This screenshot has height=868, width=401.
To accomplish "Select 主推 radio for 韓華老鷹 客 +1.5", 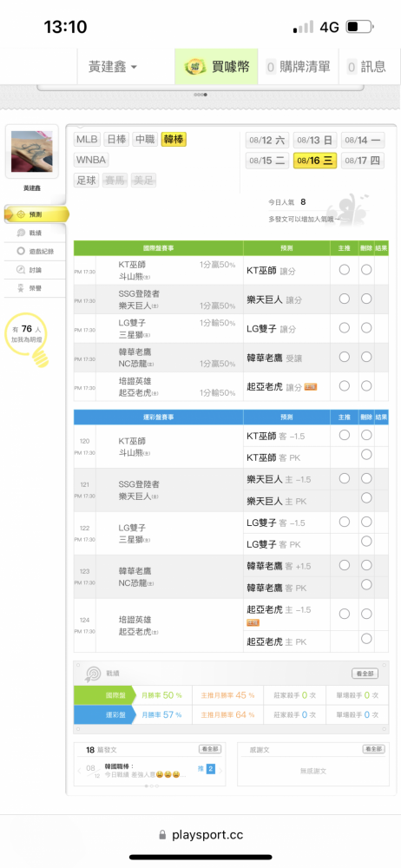I will (345, 565).
